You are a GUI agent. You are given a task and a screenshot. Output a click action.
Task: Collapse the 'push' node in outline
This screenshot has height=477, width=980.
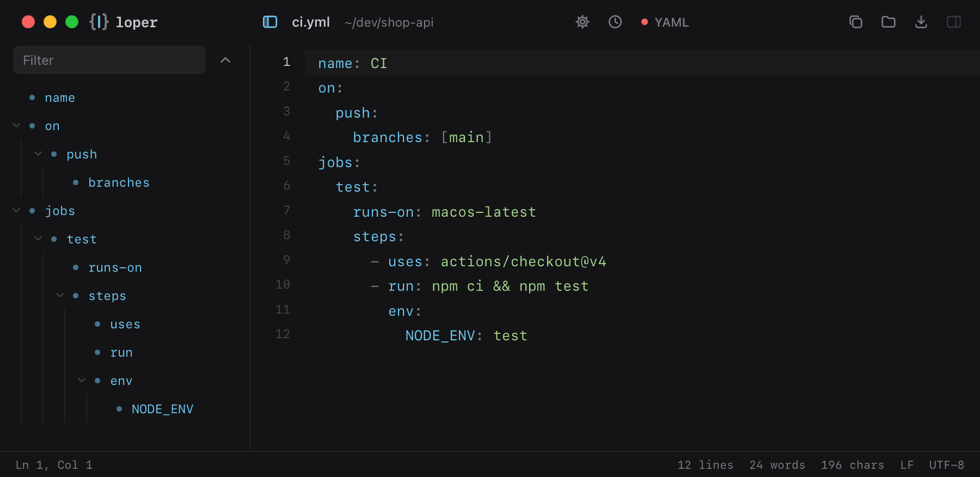click(38, 154)
